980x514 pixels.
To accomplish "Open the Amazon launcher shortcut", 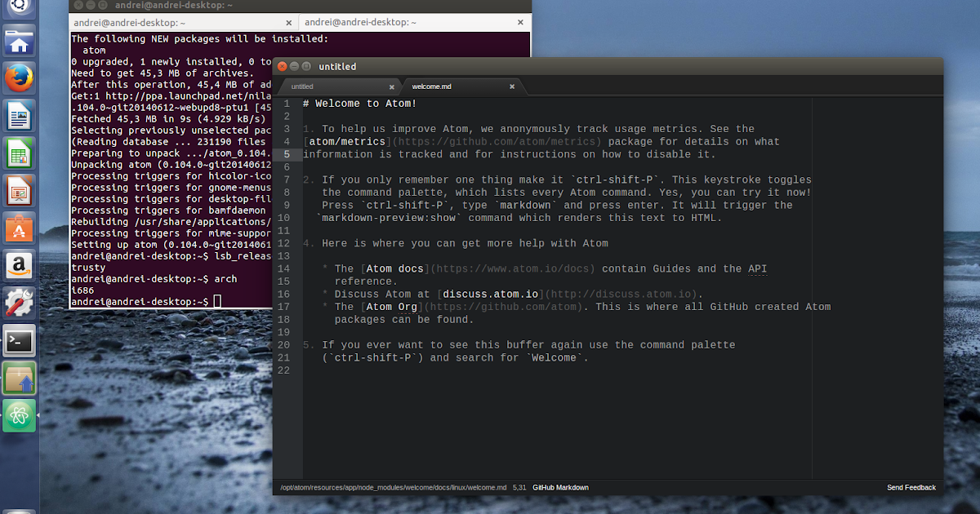I will coord(18,265).
